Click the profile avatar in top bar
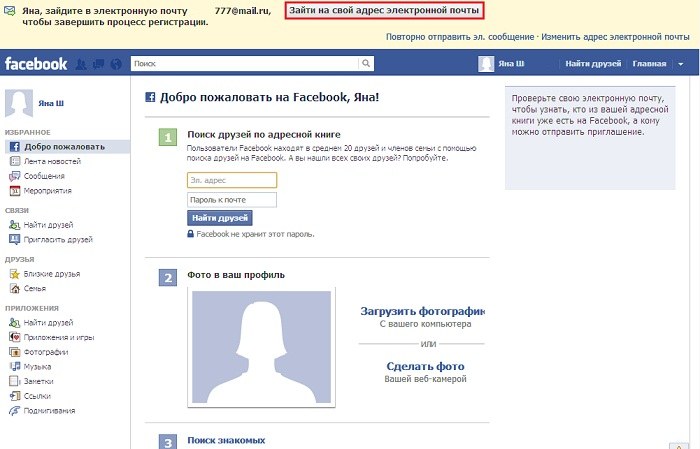 [486, 63]
